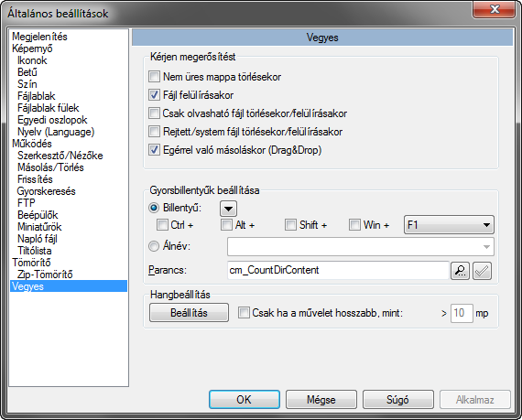Viewport: 522px width, 420px height.
Task: Open Napló fájl log settings
Action: [x=38, y=239]
